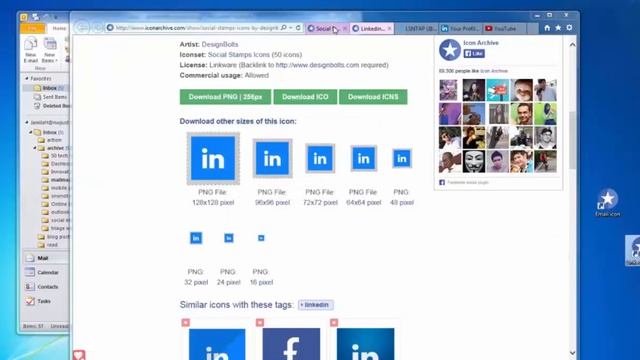Switch to Contacts view in Outlook

pyautogui.click(x=45, y=287)
